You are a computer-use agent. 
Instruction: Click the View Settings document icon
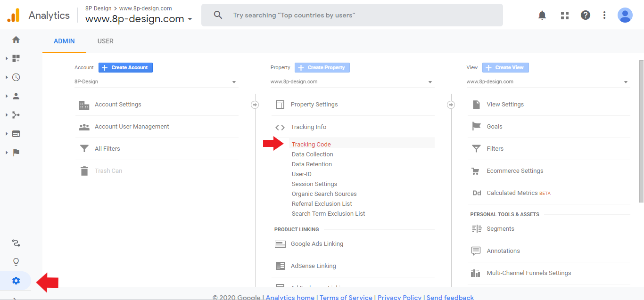pyautogui.click(x=476, y=105)
